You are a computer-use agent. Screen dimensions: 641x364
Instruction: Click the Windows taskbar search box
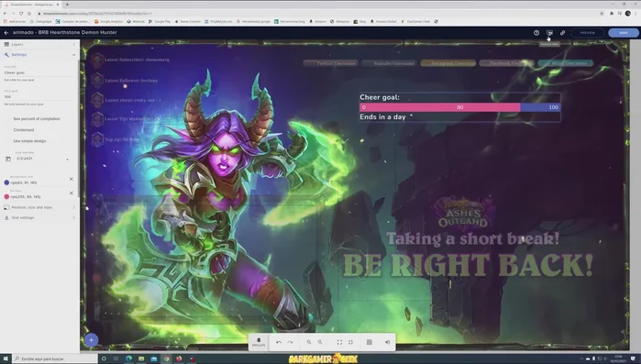pos(55,358)
